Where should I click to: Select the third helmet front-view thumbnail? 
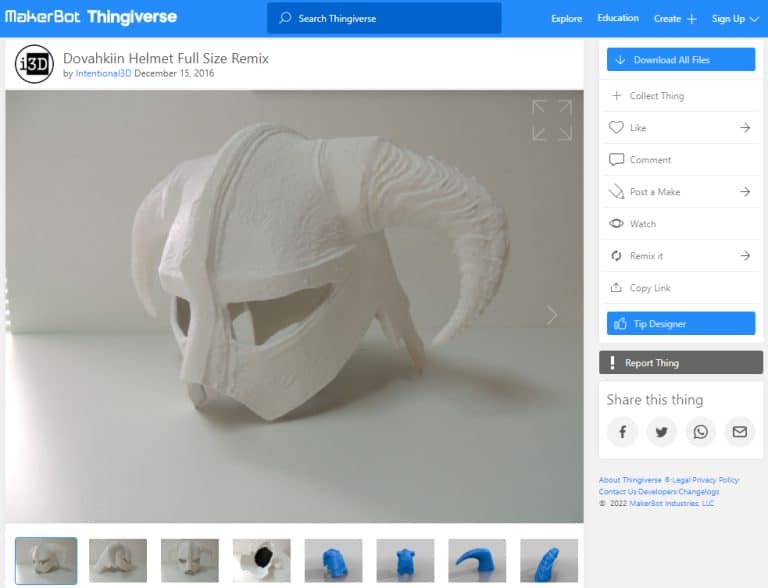click(190, 561)
